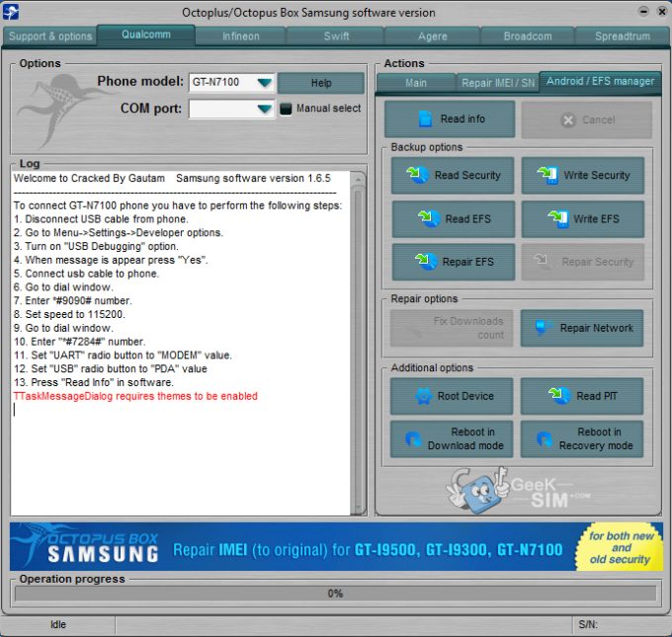Select the Spreadtrum tab
This screenshot has width=672, height=637.
(x=623, y=36)
